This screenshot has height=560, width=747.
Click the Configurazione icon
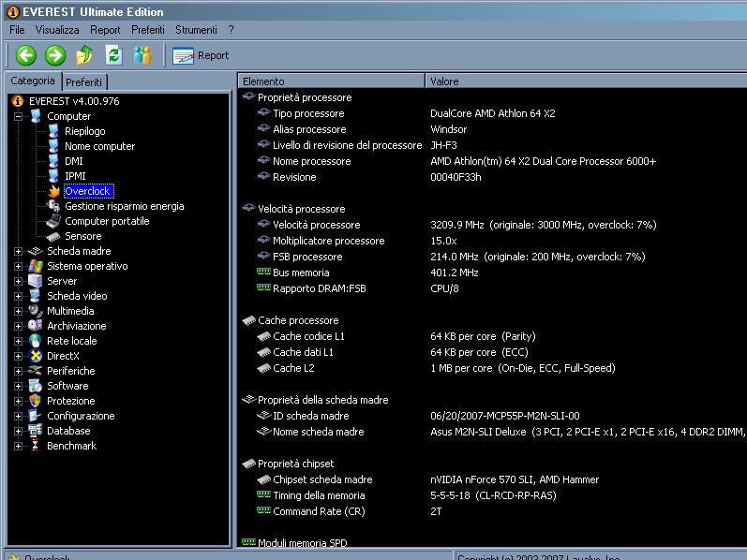[x=36, y=416]
